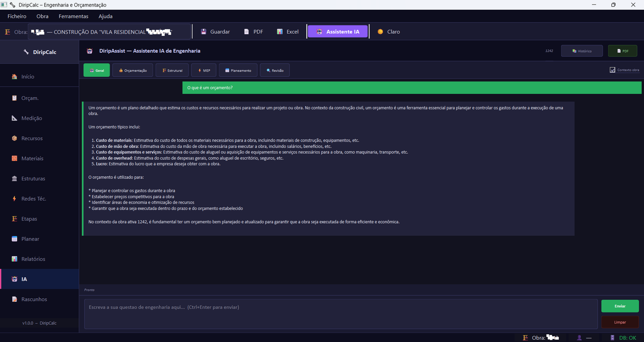Click the Guardar floppy disk icon
644x342 pixels.
point(204,32)
